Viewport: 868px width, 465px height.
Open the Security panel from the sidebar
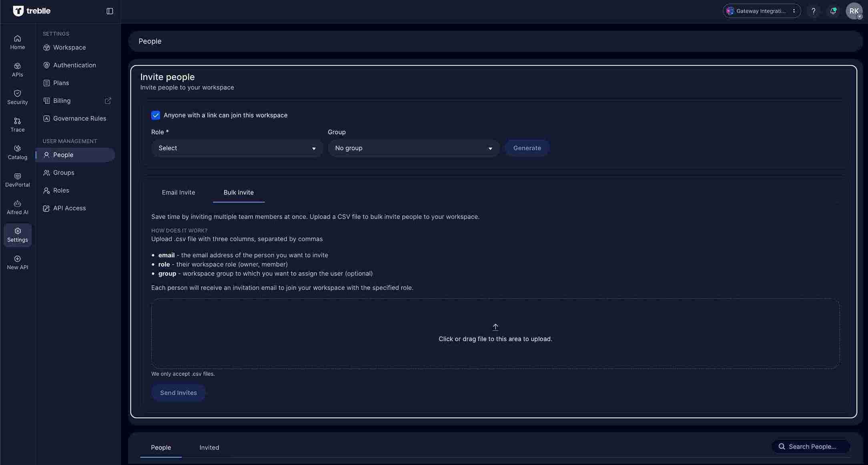17,96
